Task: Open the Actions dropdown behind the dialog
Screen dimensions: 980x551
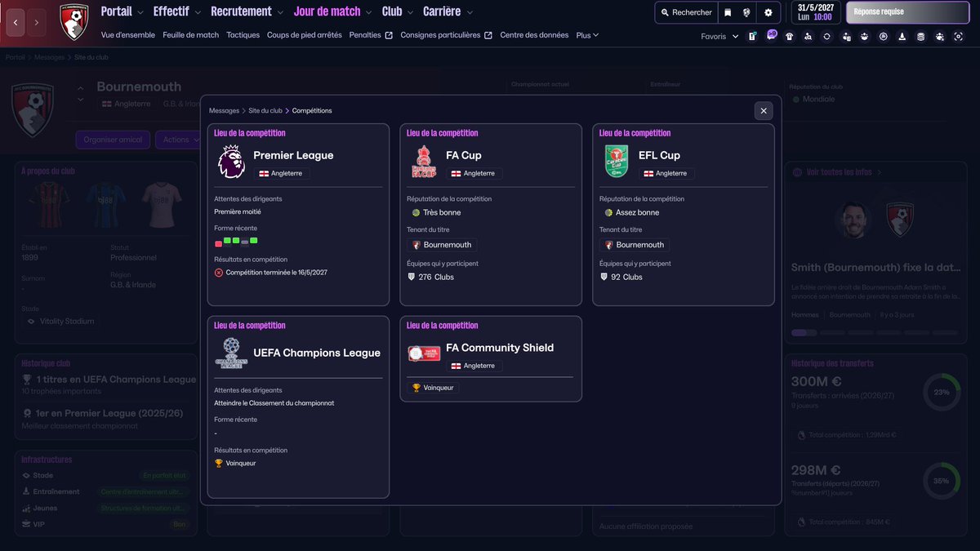Action: (180, 140)
